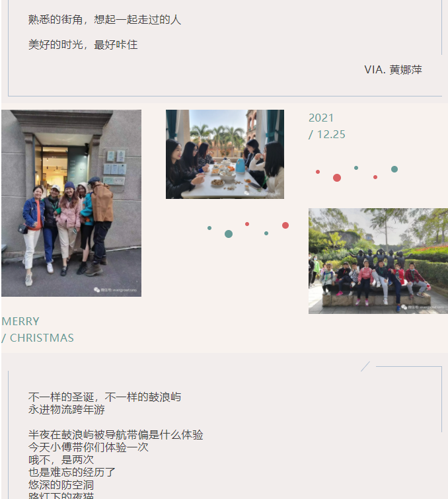Open the tea table gathering photo
The height and width of the screenshot is (499, 448).
point(225,155)
